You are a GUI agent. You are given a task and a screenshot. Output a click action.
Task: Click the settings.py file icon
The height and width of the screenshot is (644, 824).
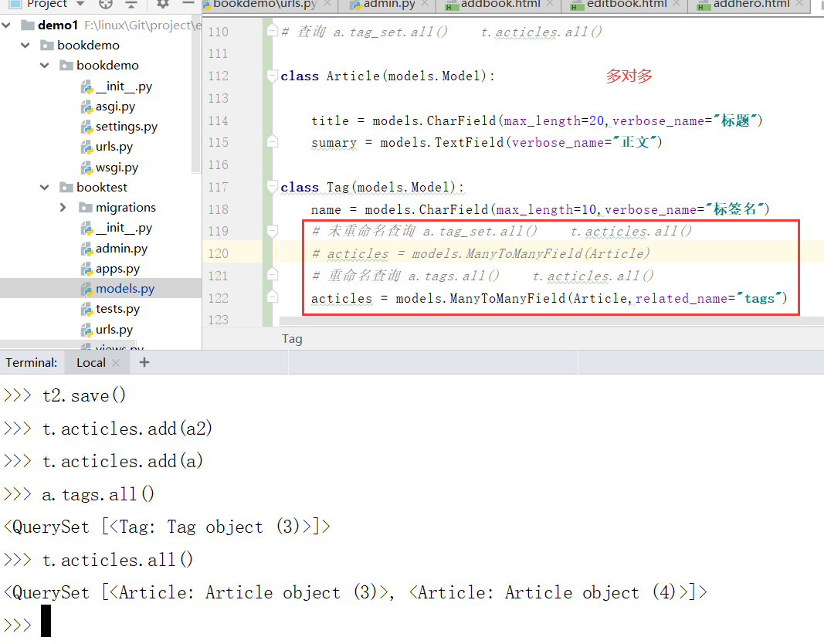tap(86, 127)
